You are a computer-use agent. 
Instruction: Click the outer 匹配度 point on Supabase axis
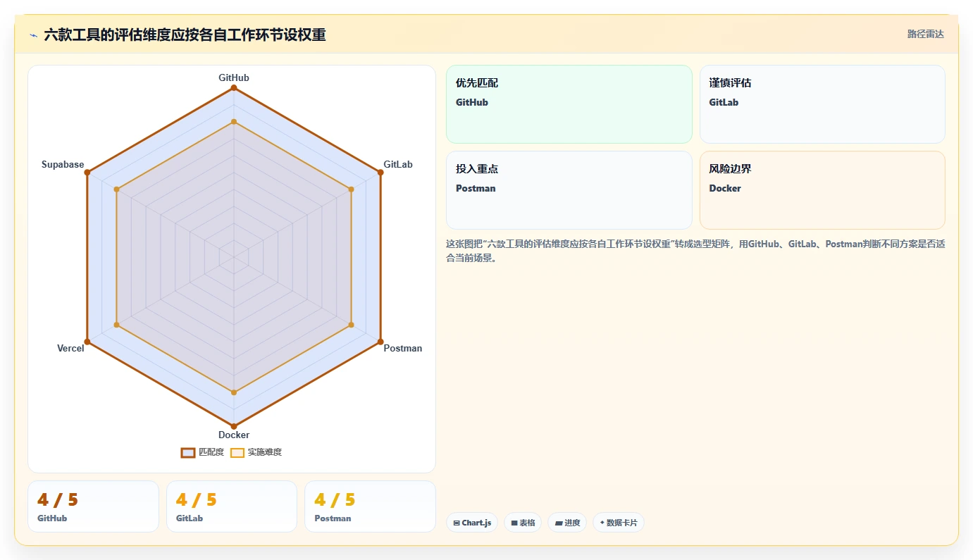tap(87, 173)
